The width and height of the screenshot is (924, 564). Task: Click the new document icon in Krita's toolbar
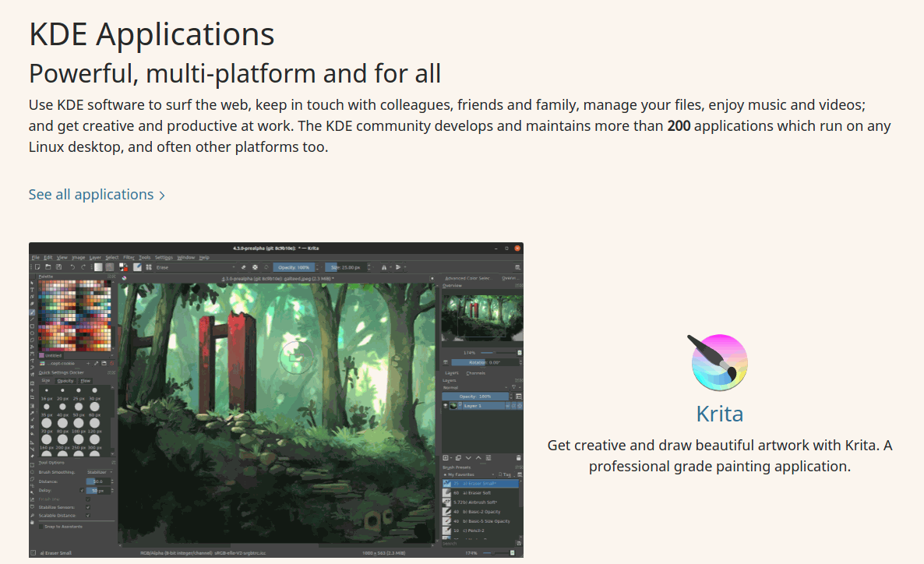click(x=37, y=267)
